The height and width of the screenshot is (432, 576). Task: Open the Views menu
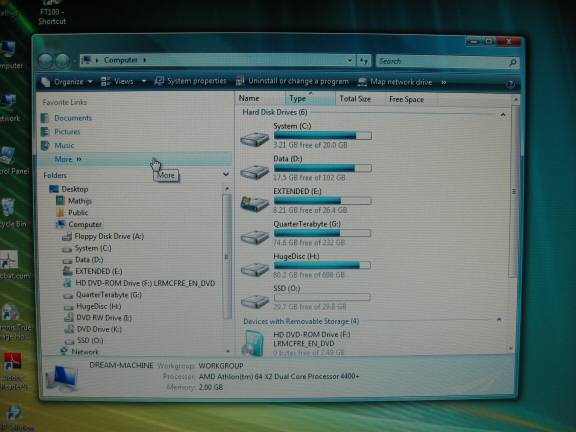tap(117, 81)
